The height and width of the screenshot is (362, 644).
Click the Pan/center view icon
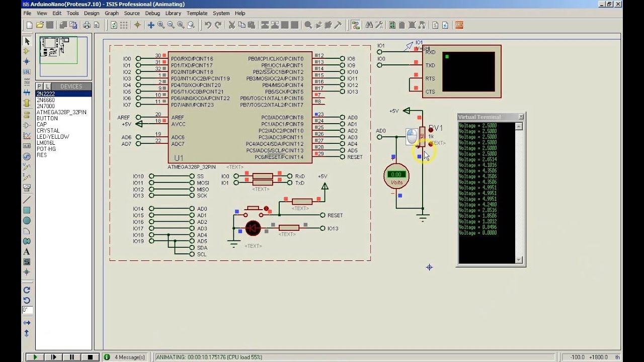pos(151,25)
